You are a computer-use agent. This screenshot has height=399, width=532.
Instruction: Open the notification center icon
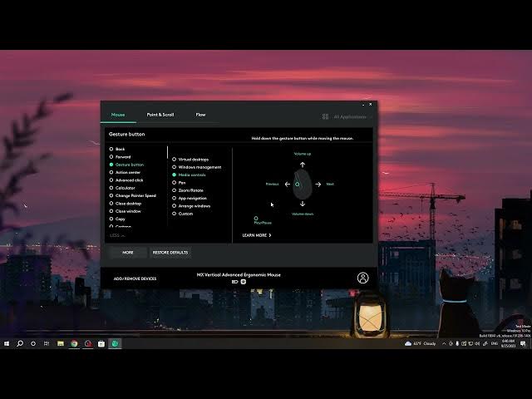(523, 343)
